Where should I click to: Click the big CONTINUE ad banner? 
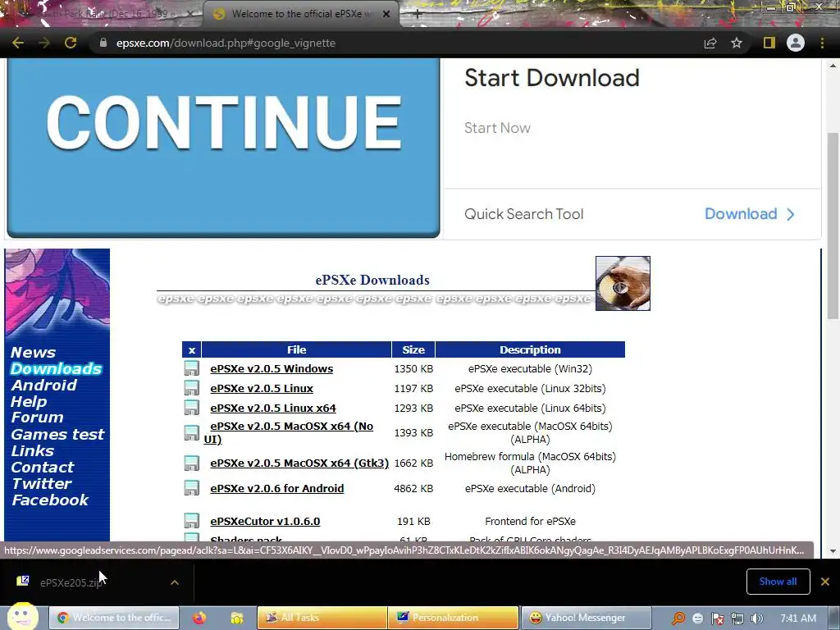[223, 148]
